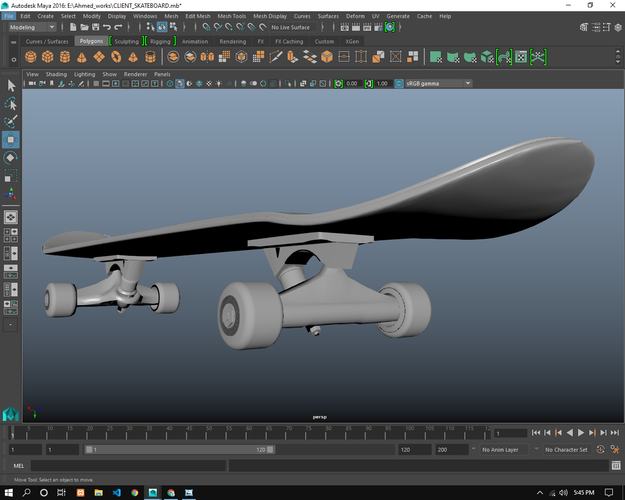
Task: Create a polygon sphere from shelf
Action: coord(31,57)
